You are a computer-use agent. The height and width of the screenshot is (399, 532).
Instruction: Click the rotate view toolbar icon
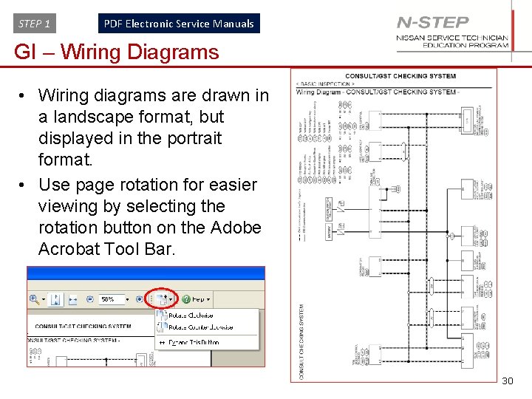pyautogui.click(x=162, y=299)
